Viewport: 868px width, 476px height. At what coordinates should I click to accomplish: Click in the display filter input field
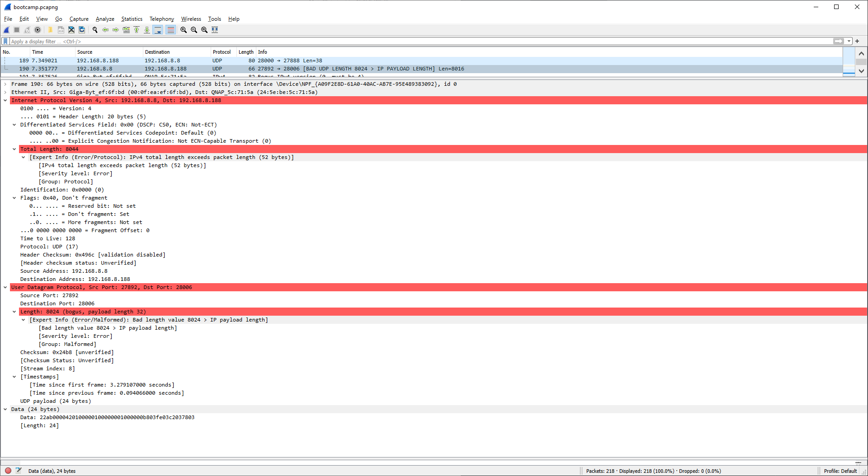pyautogui.click(x=407, y=41)
